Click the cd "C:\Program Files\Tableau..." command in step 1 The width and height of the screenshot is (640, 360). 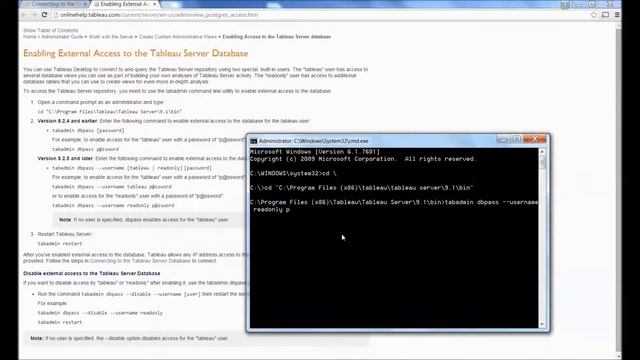(x=110, y=112)
